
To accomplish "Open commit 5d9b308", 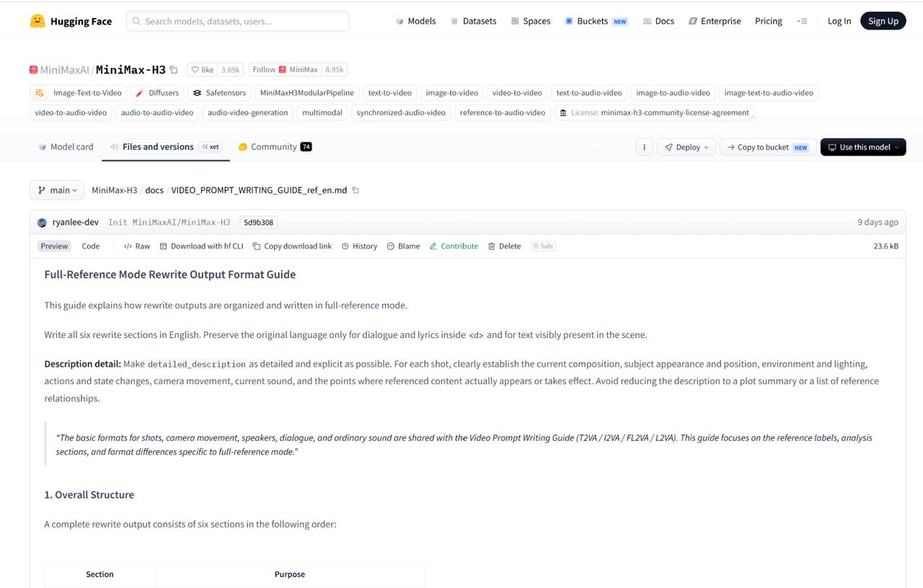I will 258,223.
